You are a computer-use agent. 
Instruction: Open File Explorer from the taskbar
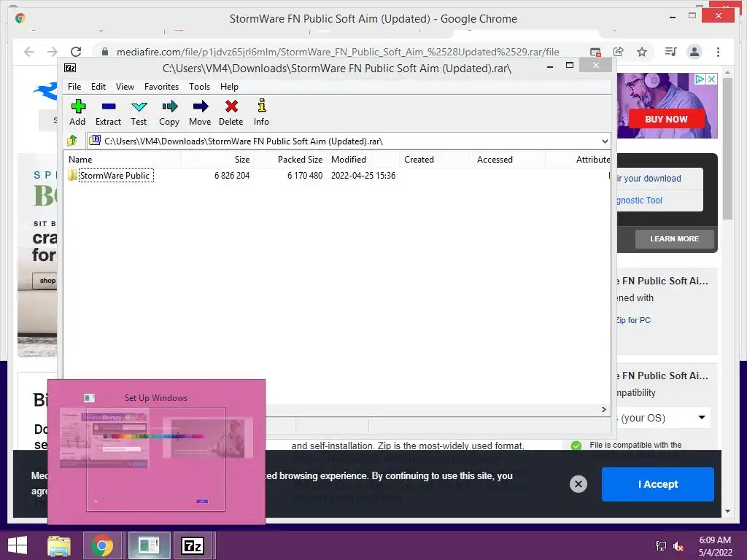click(59, 545)
